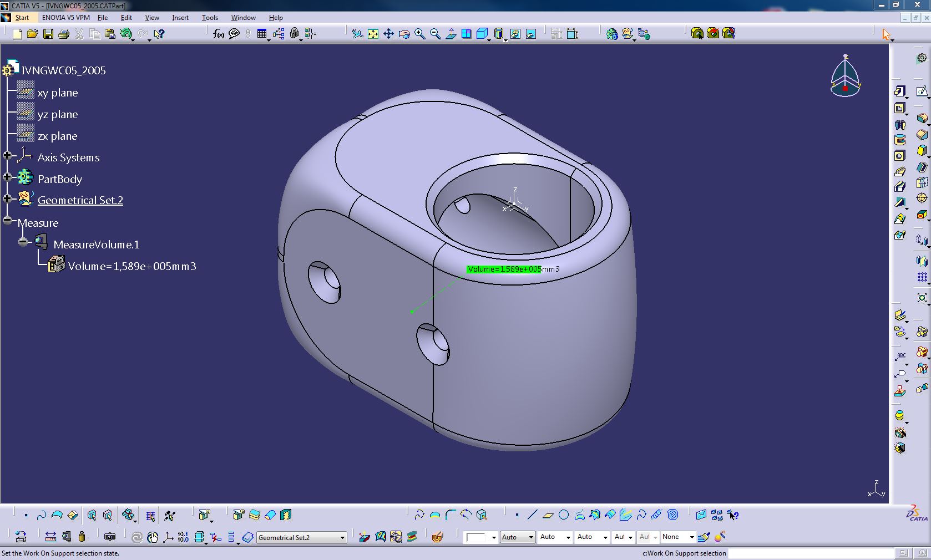Select Volume=1,589e+005mm3 tree entry

point(132,266)
